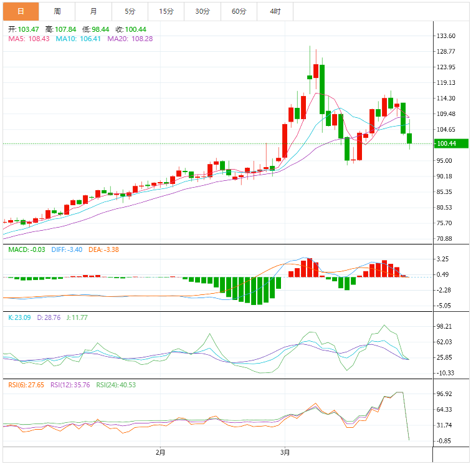476x469 pixels.
Task: Click the DEA: -3.38 label
Action: tap(105, 249)
